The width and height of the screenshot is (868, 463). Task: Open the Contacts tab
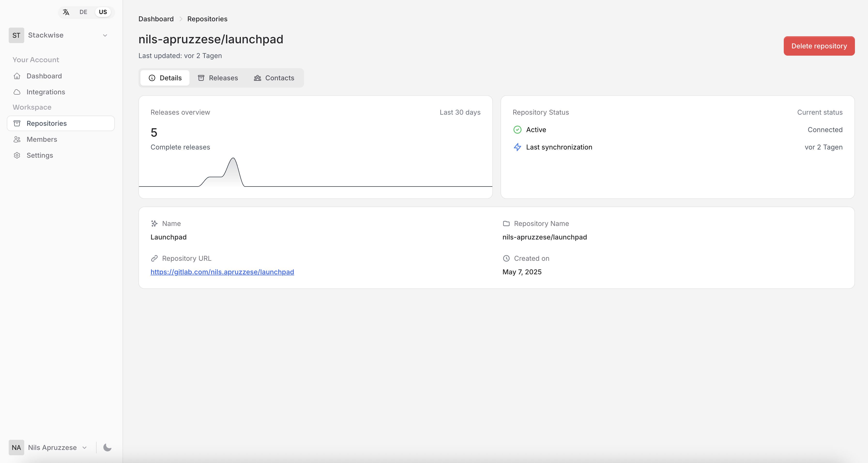tap(274, 78)
